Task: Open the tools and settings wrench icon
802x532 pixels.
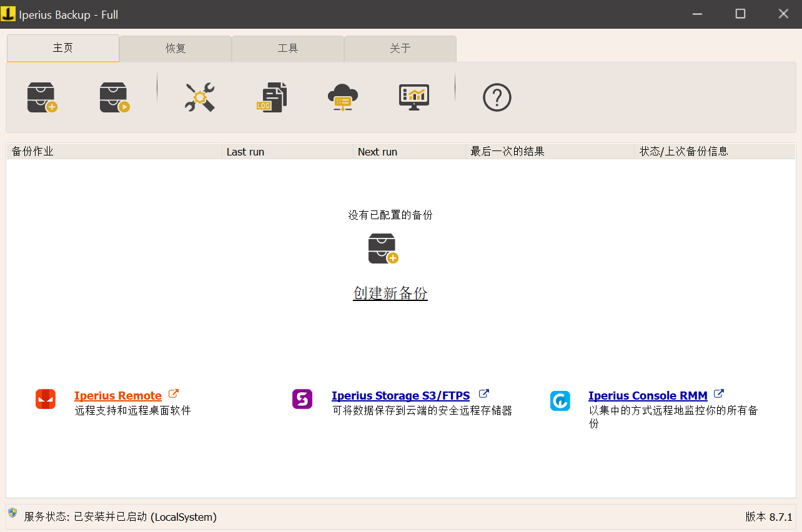Action: [200, 97]
